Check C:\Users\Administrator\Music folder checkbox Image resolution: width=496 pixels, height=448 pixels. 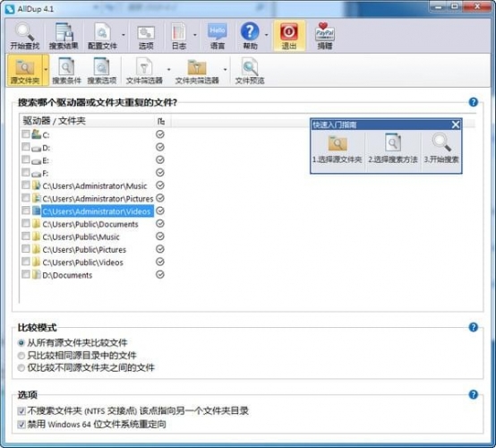click(26, 185)
